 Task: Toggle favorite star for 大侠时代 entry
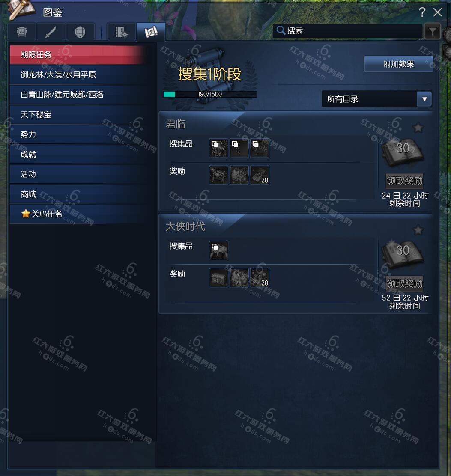tap(418, 230)
